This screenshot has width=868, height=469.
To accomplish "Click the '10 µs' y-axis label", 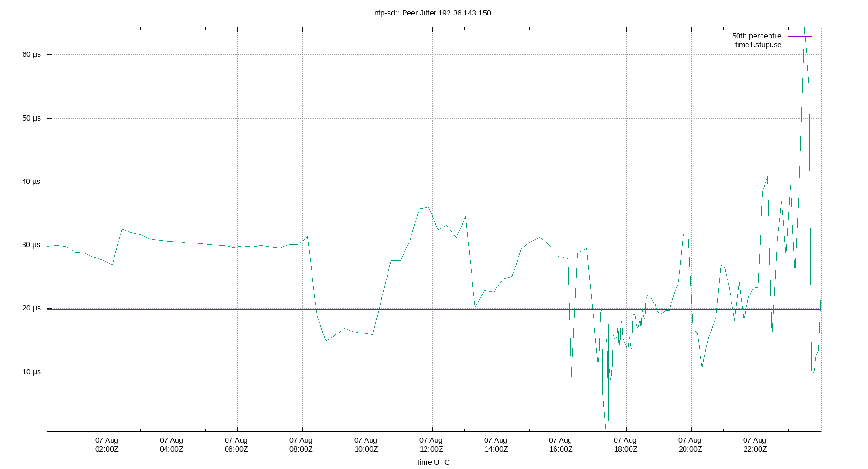I will pyautogui.click(x=31, y=372).
